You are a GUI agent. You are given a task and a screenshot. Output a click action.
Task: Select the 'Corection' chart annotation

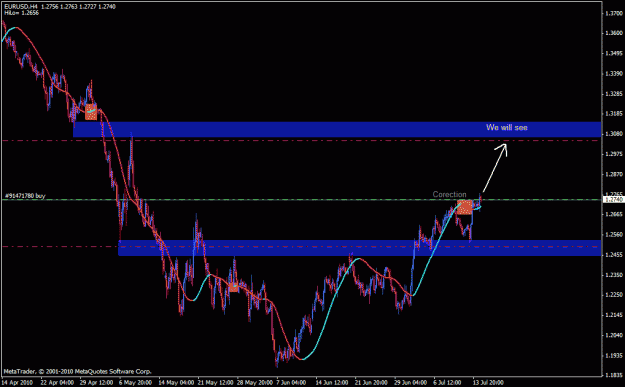pyautogui.click(x=449, y=194)
